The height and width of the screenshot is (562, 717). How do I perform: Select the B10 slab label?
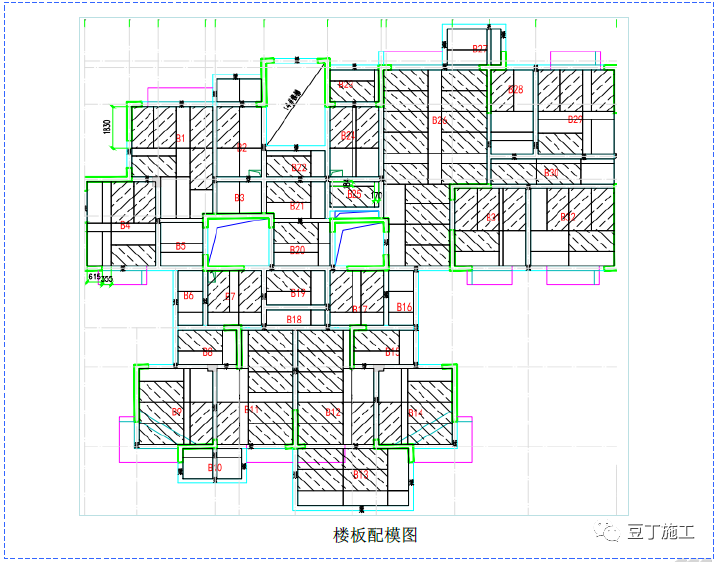click(215, 467)
